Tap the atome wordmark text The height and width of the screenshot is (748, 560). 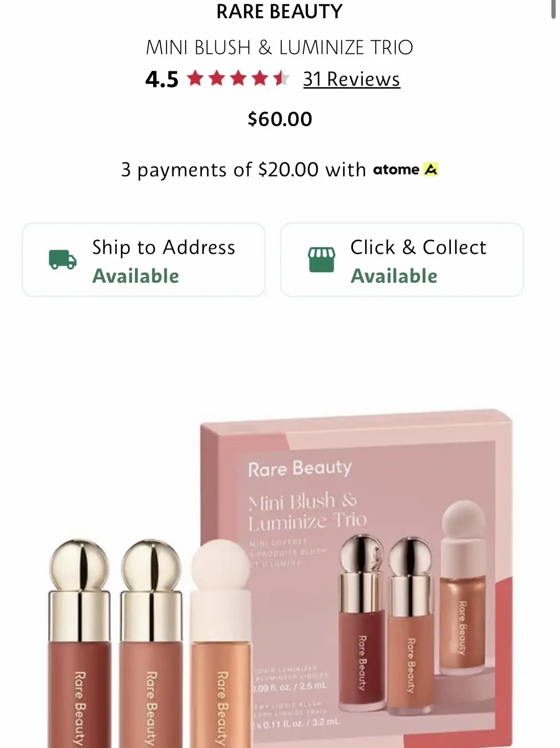[396, 169]
